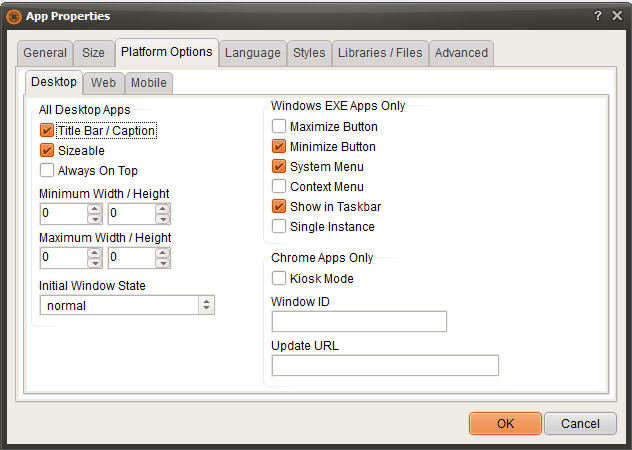
Task: Click the App Properties title bar app icon
Action: tap(14, 16)
